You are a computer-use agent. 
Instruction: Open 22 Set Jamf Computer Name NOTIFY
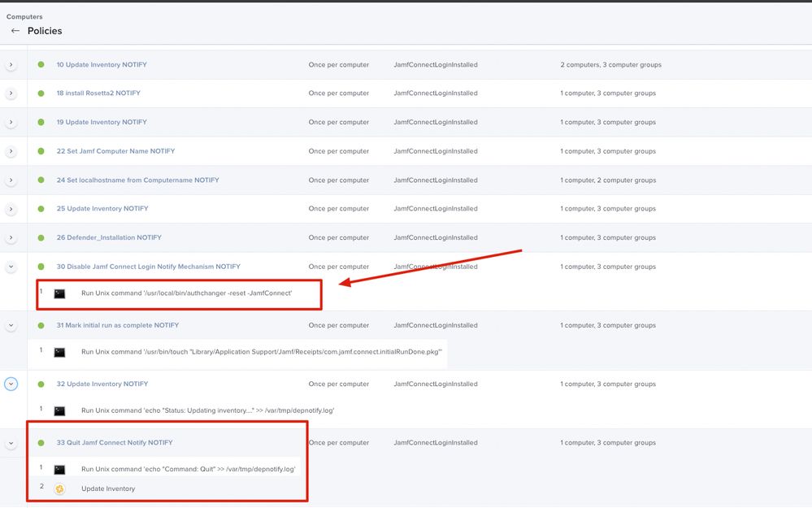tap(115, 151)
